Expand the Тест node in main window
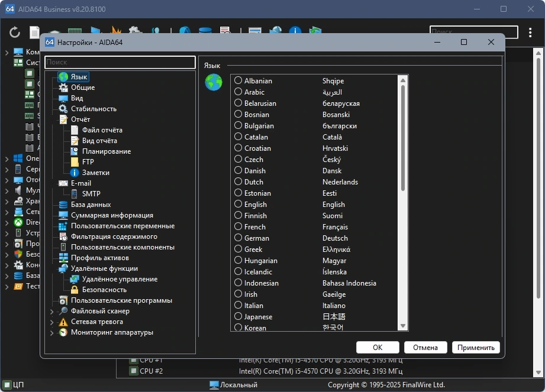Screen dimensions: 545x392 click(7, 286)
